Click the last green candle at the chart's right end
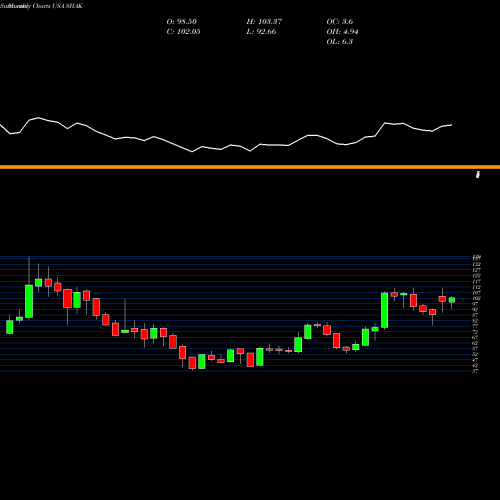Viewport: 500px width, 500px height. pos(452,300)
